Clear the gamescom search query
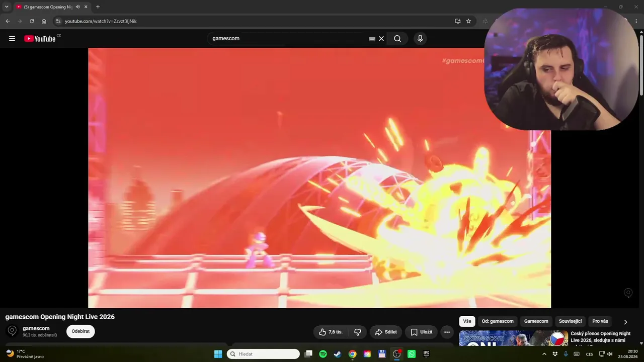 381,39
